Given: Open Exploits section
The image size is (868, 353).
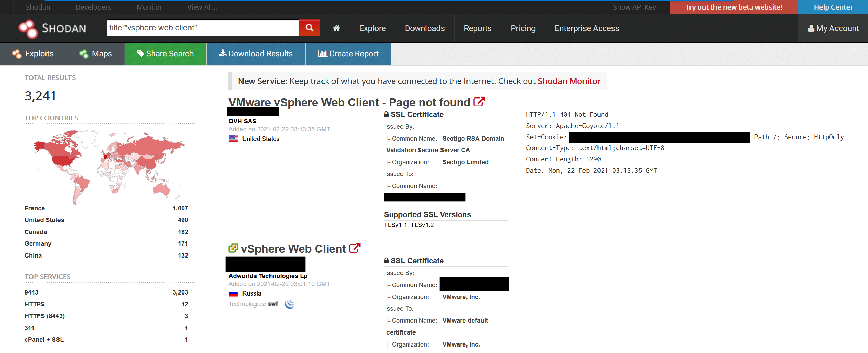Looking at the screenshot, I should 33,54.
